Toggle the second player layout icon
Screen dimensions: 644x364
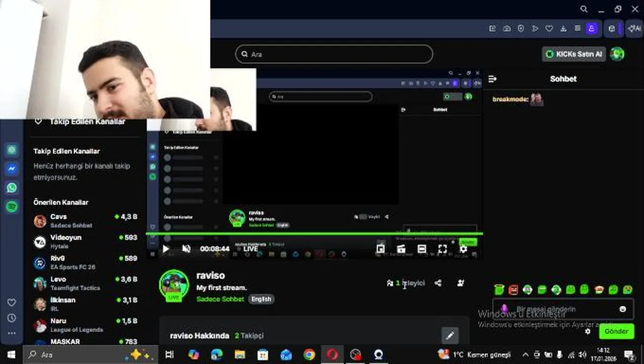click(x=401, y=249)
